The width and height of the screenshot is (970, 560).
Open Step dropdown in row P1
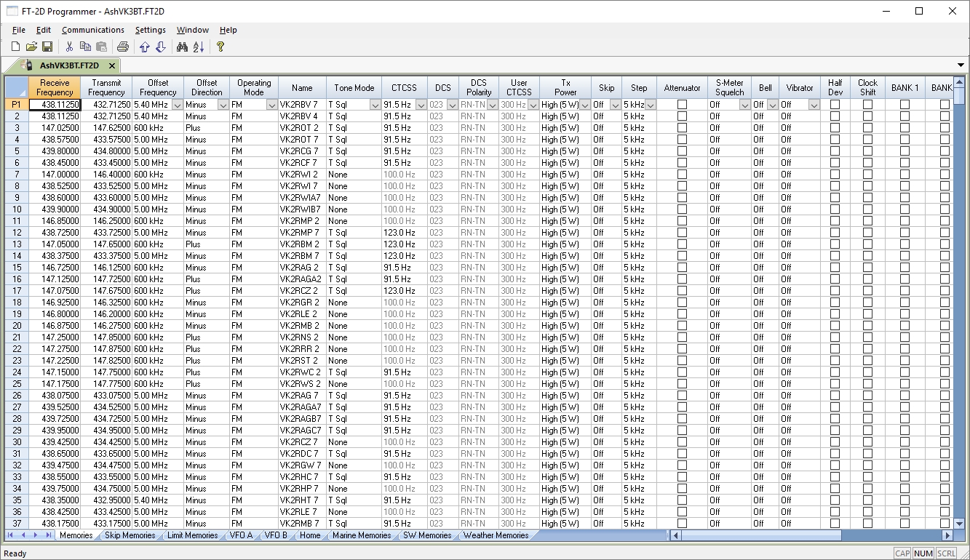click(651, 105)
